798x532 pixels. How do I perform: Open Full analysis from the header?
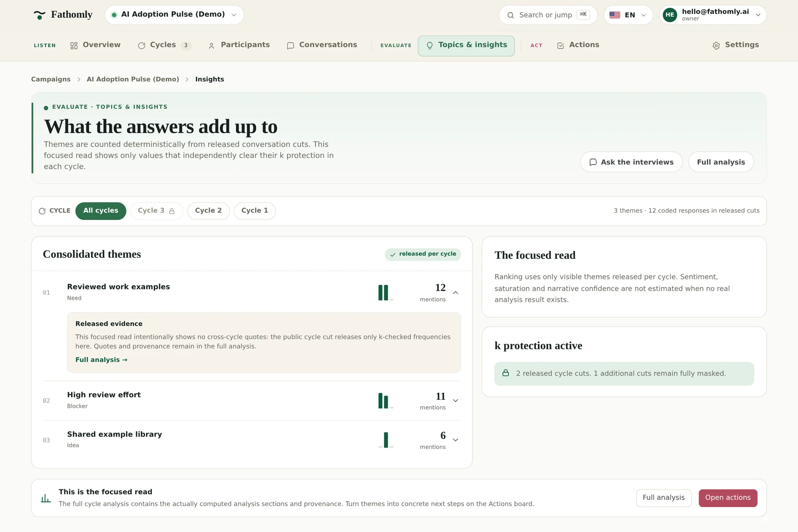pos(721,162)
